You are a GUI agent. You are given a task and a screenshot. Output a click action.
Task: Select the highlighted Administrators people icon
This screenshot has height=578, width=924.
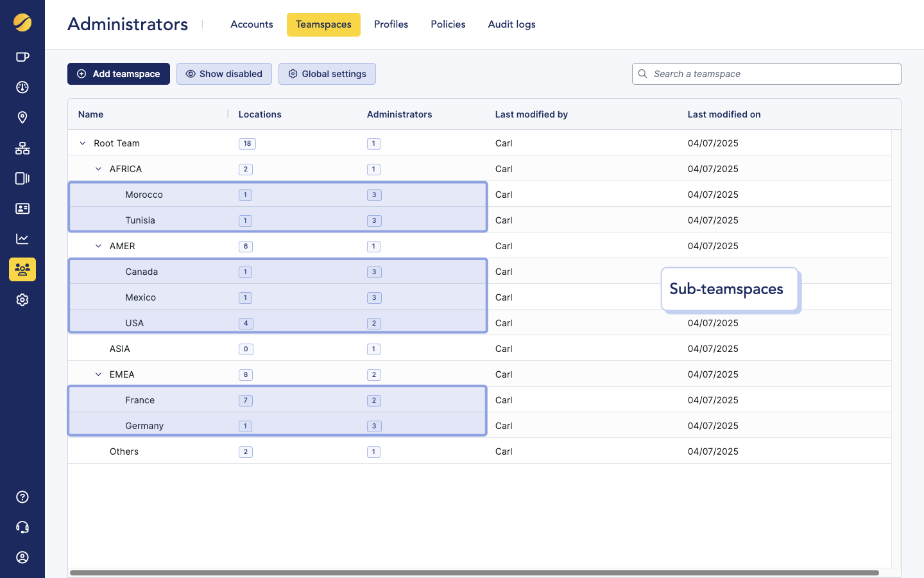[x=22, y=269]
